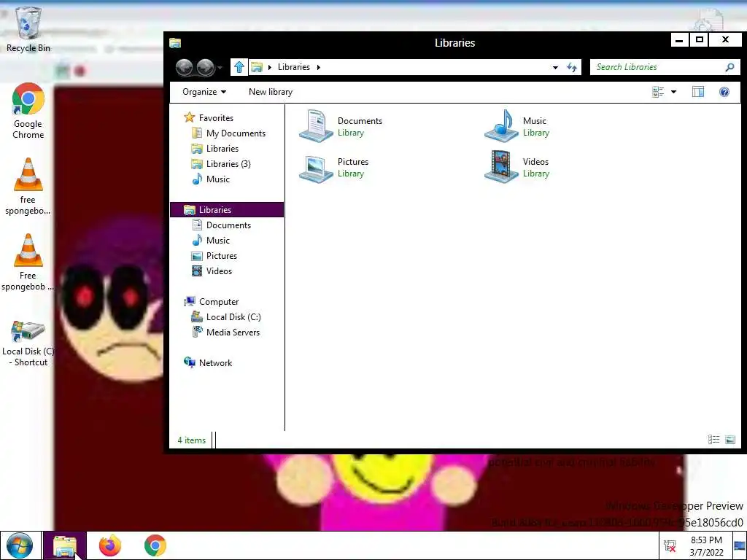Open the view options dropdown arrow
Screen dimensions: 747x560
(673, 92)
